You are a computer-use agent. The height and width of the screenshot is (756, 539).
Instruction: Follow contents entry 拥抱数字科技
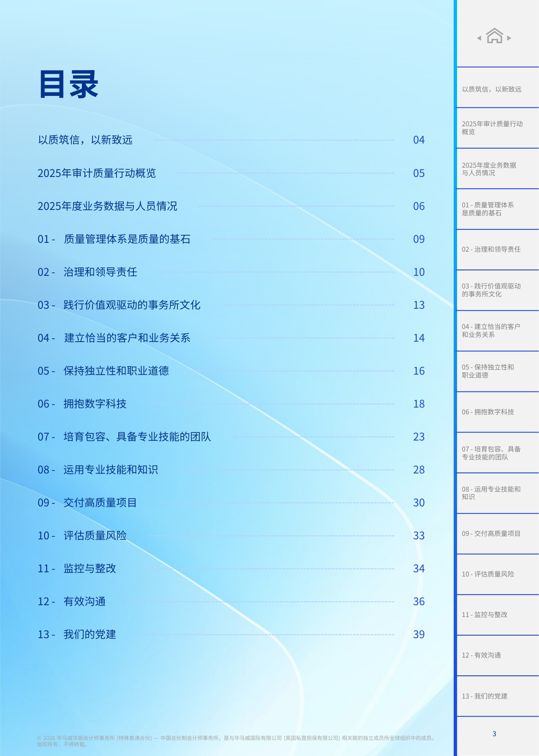[95, 404]
